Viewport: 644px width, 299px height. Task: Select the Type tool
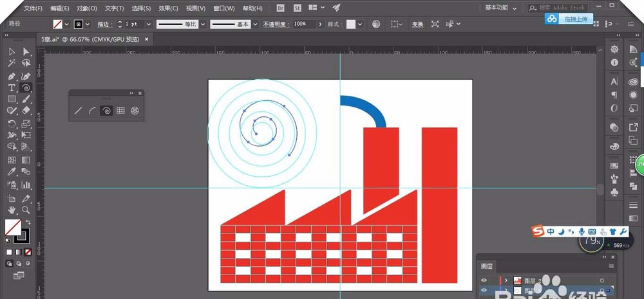click(x=12, y=88)
